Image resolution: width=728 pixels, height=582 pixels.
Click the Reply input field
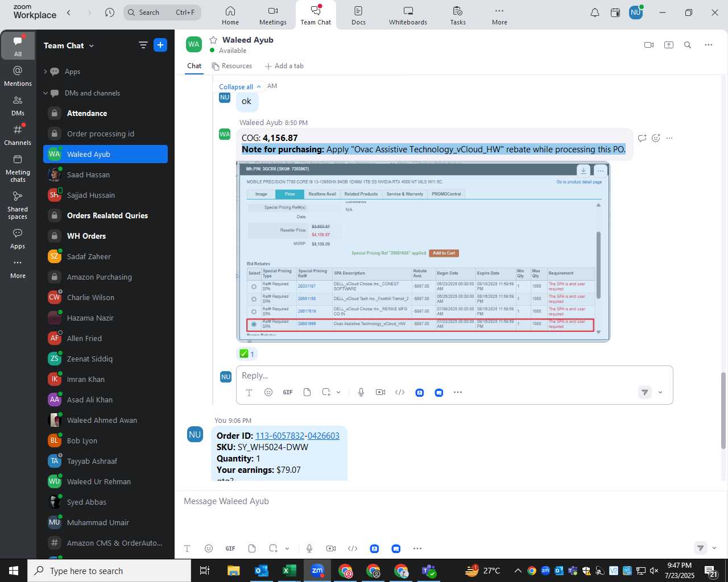click(454, 376)
